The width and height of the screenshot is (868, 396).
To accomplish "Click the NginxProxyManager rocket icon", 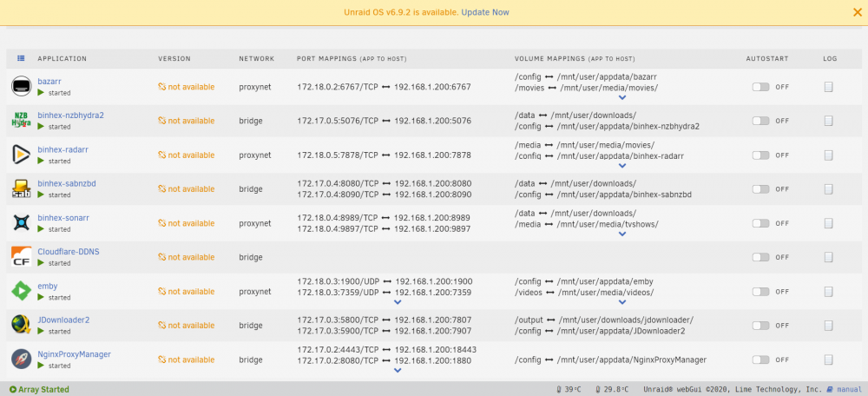I will (22, 360).
